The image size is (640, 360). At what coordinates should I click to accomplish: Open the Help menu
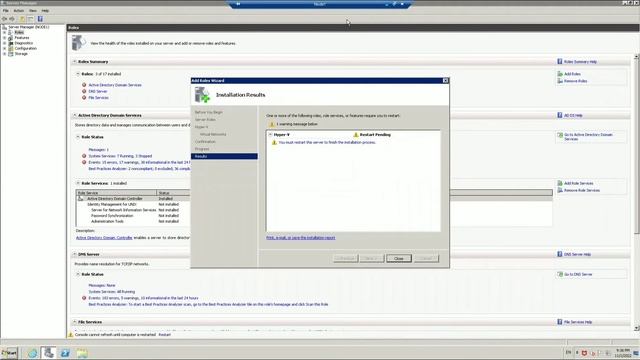45,11
